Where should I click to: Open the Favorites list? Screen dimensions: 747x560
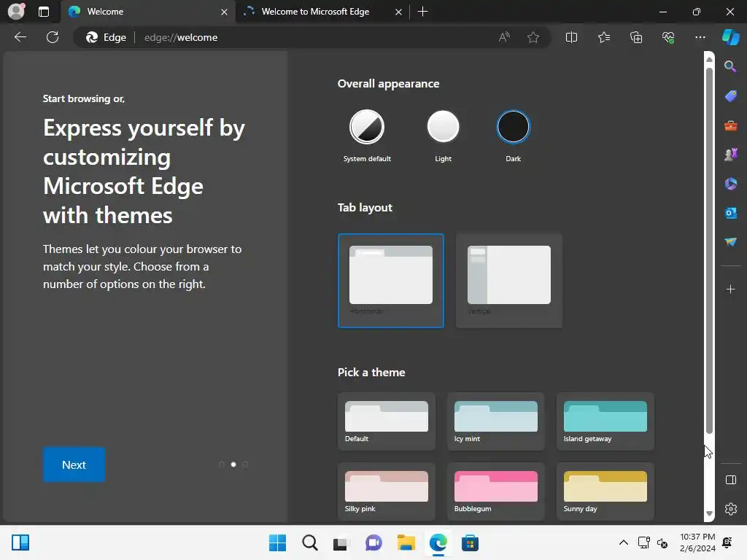pyautogui.click(x=603, y=37)
